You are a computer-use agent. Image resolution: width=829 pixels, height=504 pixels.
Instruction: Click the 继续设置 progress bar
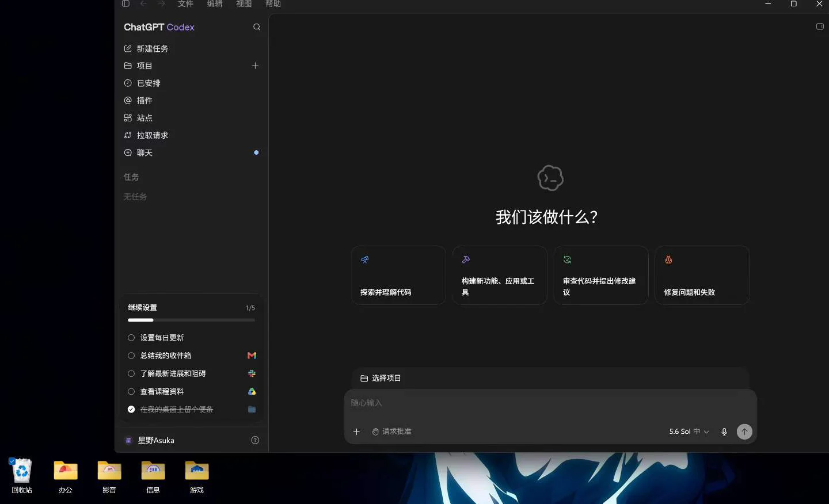click(x=191, y=320)
